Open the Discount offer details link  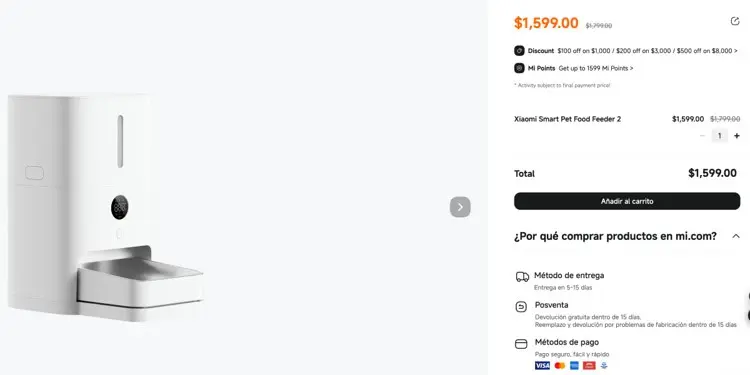point(647,51)
